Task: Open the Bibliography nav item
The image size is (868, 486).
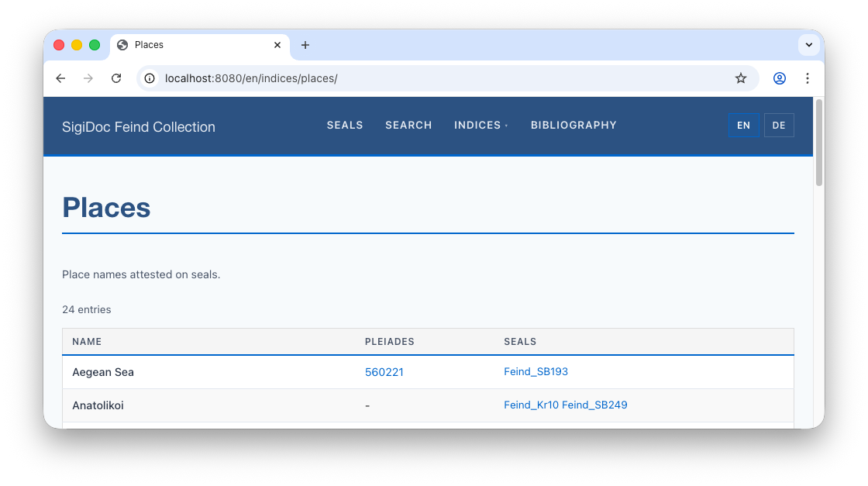Action: tap(573, 126)
